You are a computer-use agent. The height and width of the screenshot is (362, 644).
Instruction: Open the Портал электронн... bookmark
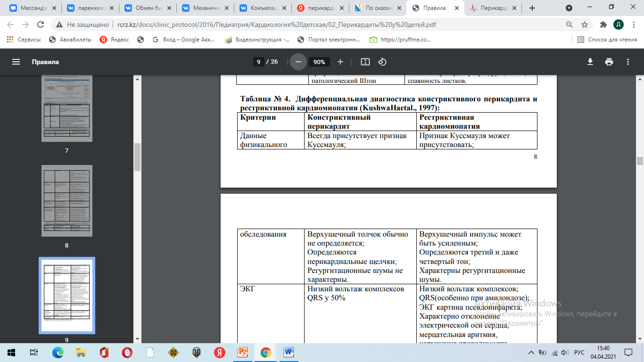click(330, 40)
